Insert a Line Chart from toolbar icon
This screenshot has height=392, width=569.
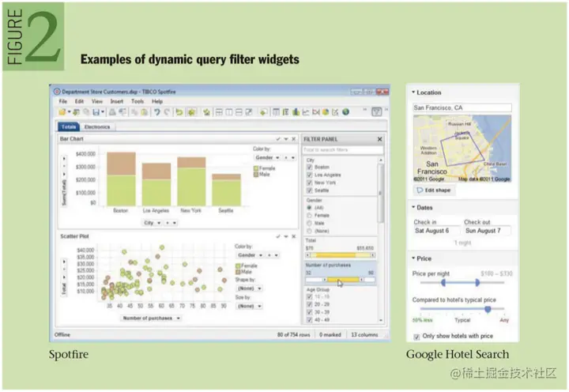tap(306, 112)
